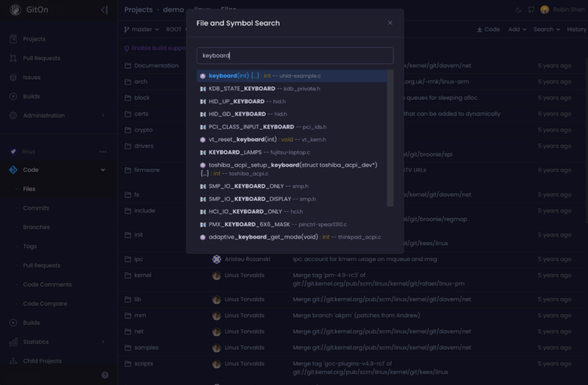Toggle dark mode moon icon
The height and width of the screenshot is (385, 588).
coord(519,10)
